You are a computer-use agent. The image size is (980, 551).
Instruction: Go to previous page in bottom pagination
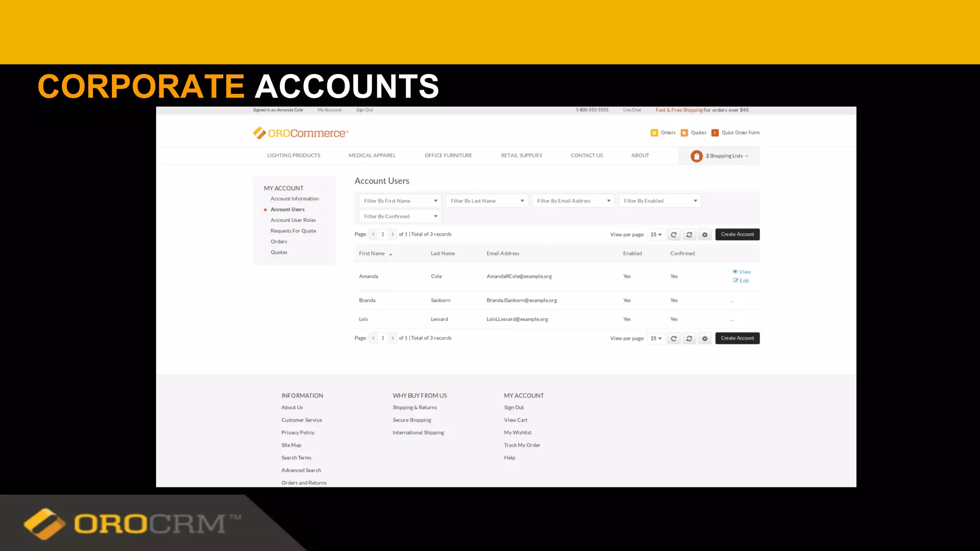click(x=373, y=338)
